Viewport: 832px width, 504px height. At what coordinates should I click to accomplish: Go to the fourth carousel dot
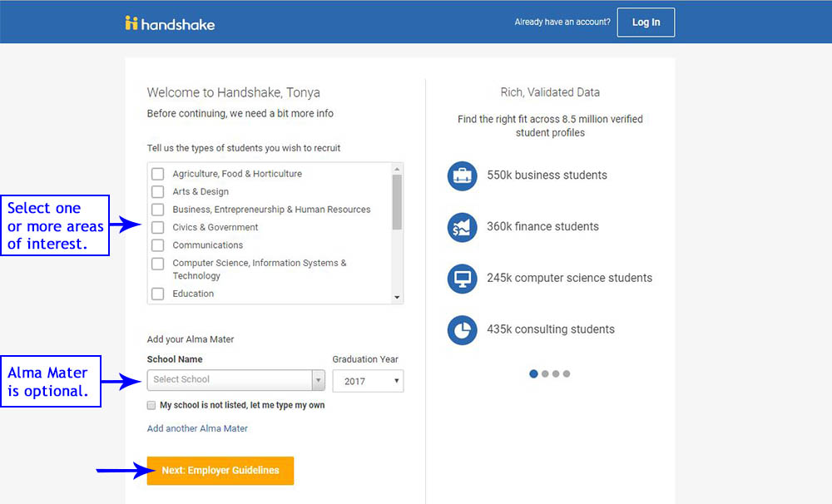567,374
